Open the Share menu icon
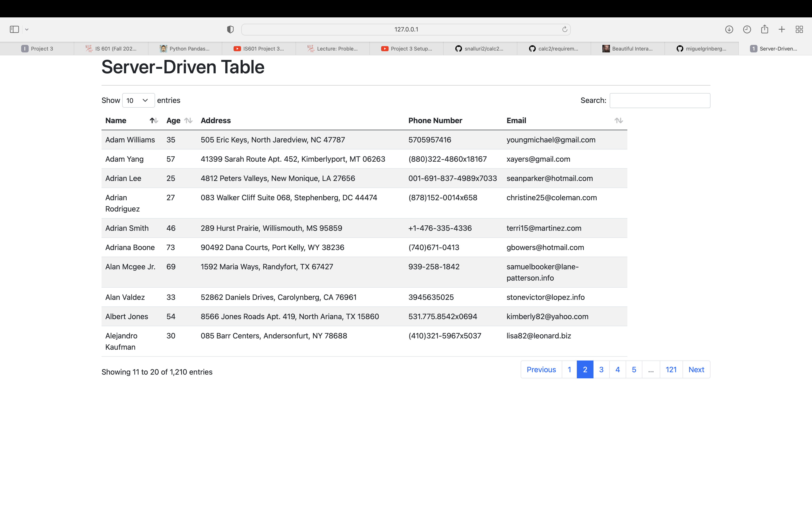812x525 pixels. (x=765, y=29)
